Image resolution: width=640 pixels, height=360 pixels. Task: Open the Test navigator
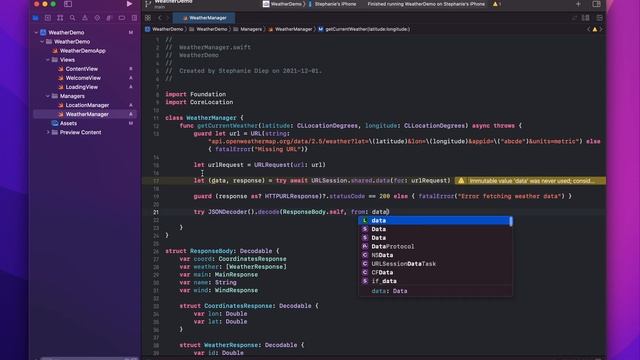(97, 18)
